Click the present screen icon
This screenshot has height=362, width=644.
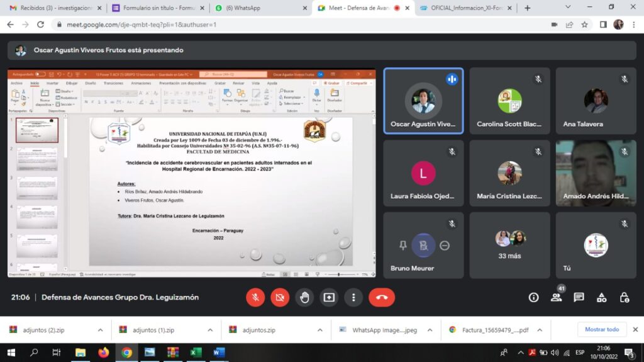coord(329,297)
